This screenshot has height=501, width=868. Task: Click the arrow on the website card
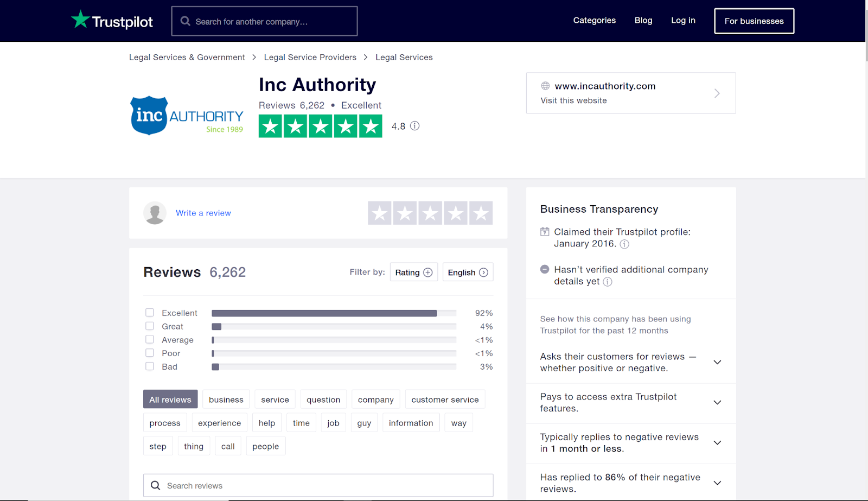pyautogui.click(x=717, y=93)
